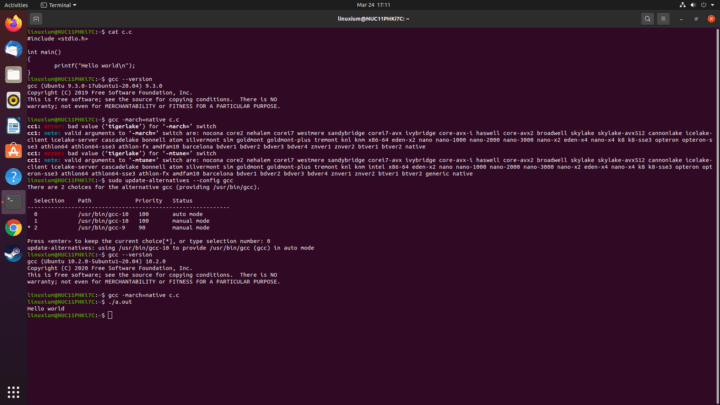The width and height of the screenshot is (720, 405).
Task: Open Rhythmbox music player in the dock
Action: point(13,100)
